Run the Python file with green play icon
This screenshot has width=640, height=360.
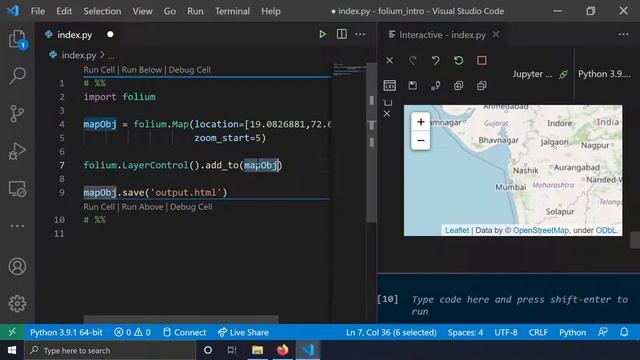coord(322,34)
